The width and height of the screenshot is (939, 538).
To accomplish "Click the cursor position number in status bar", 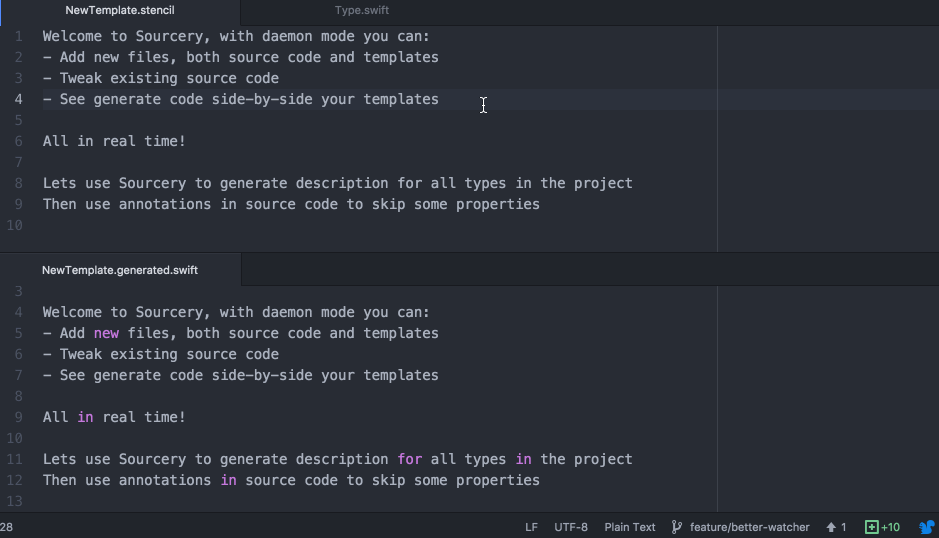I will point(7,527).
